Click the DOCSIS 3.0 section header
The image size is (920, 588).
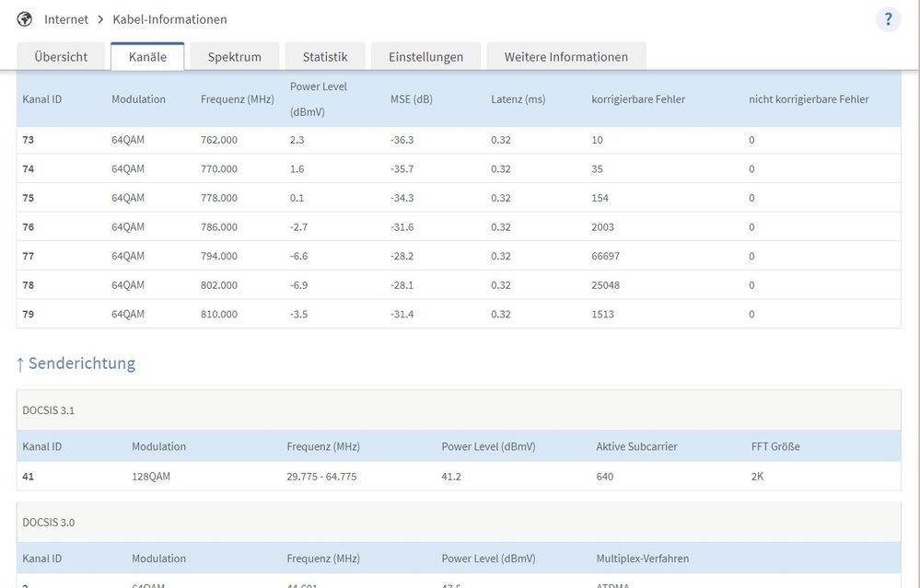click(x=49, y=523)
